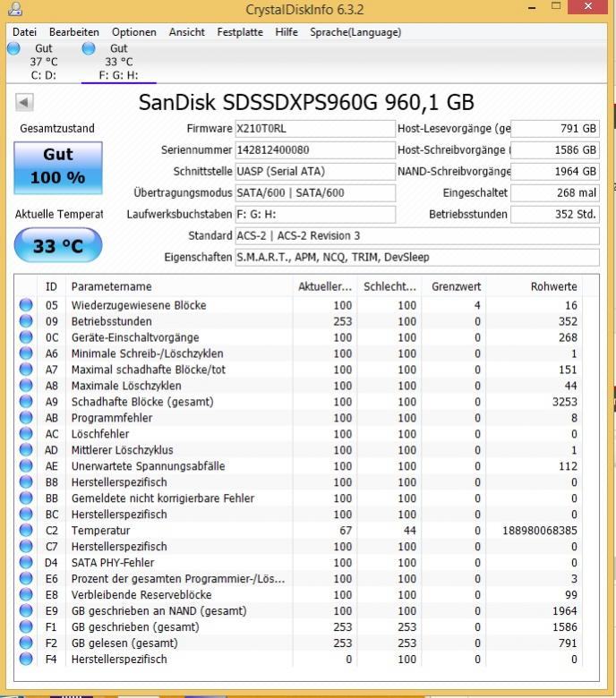Image resolution: width=616 pixels, height=698 pixels.
Task: Click status icon of Maximal schadhafte Blöcke/tot row
Action: click(x=26, y=369)
